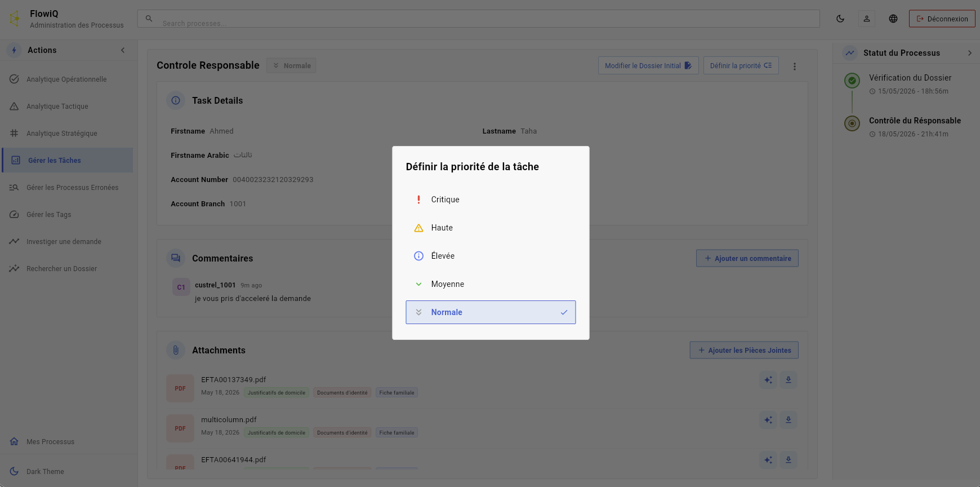Screen dimensions: 980x487
Task: Focus the Search processes field
Action: pos(479,19)
